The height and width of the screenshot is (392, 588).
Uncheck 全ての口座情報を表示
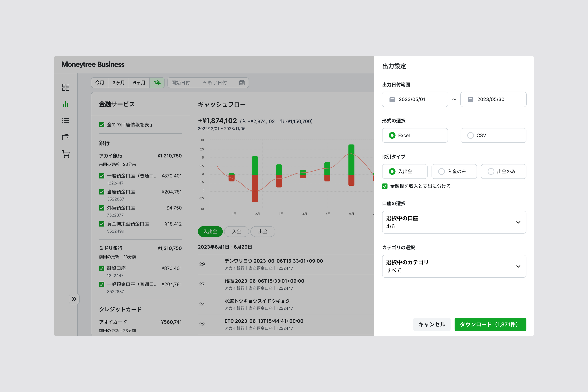point(102,125)
